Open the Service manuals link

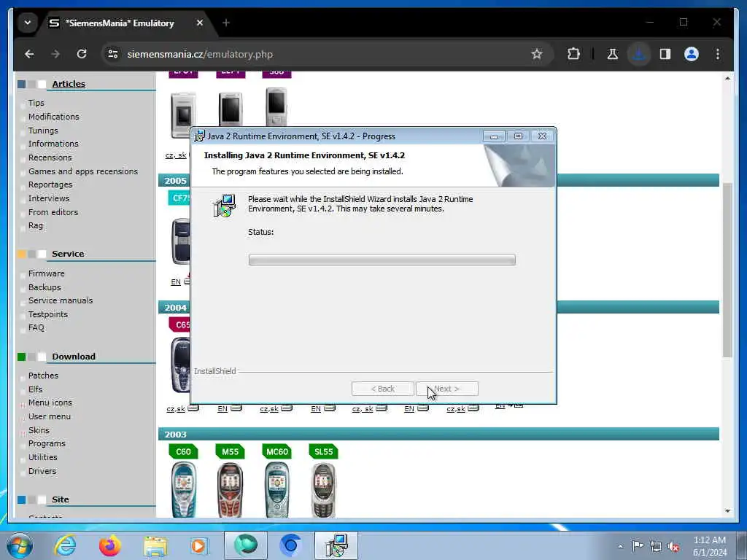(61, 300)
